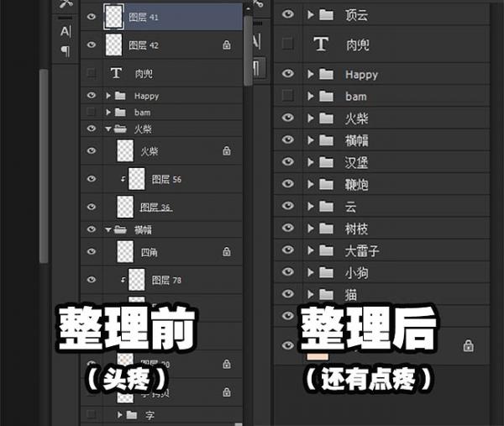Click the lock icon on 图层 42
This screenshot has height=426, width=504.
pos(227,45)
